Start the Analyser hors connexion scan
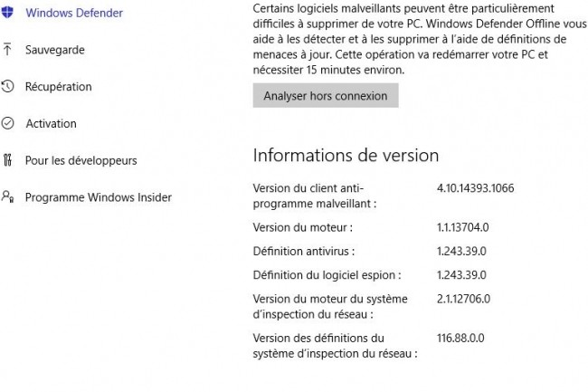The image size is (588, 392). tap(326, 96)
